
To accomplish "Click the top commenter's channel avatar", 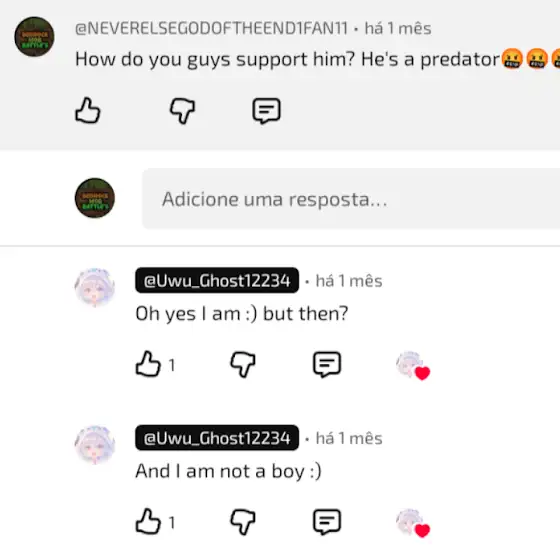I will click(x=34, y=36).
